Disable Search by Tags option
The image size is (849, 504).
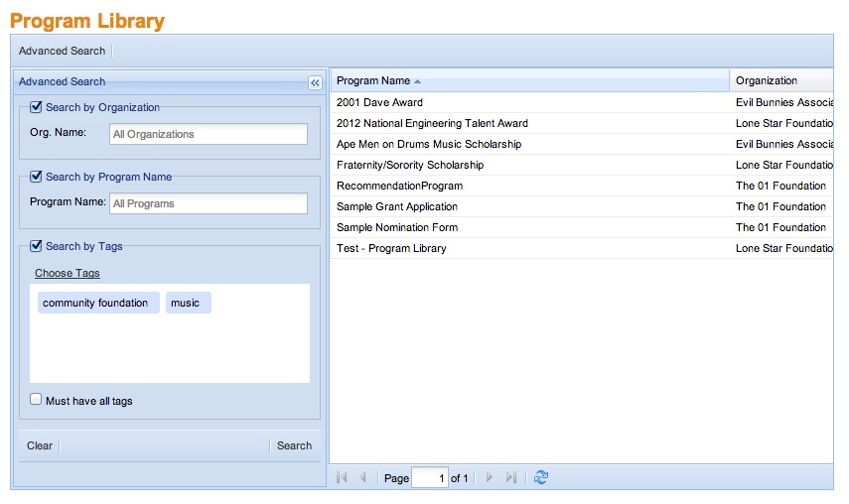coord(37,246)
